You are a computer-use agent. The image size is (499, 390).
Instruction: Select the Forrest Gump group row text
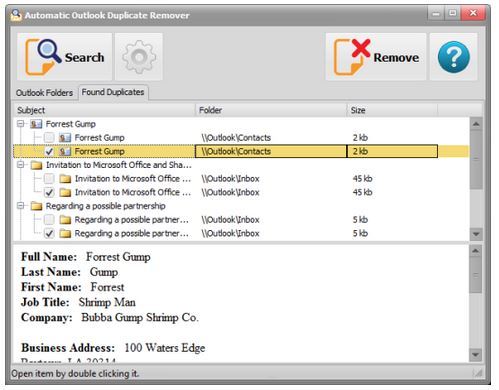(71, 124)
